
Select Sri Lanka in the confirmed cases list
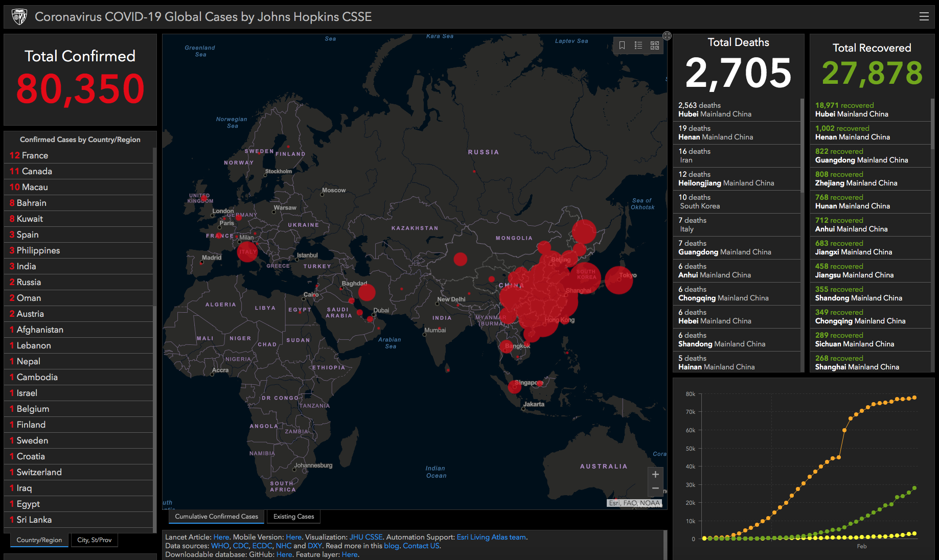(x=78, y=520)
